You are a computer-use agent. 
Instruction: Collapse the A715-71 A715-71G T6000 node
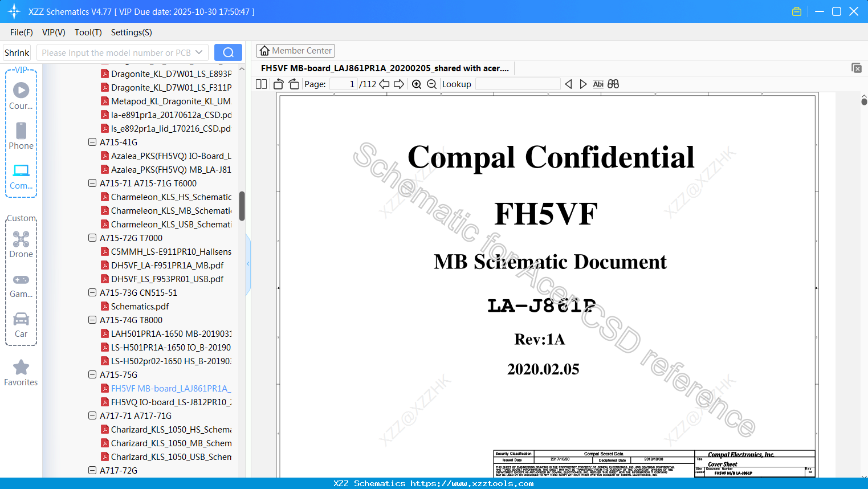92,183
